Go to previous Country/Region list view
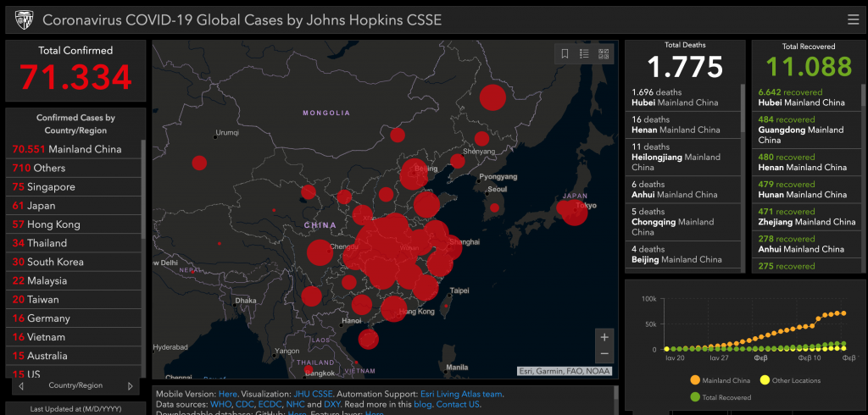The image size is (868, 415). click(19, 386)
